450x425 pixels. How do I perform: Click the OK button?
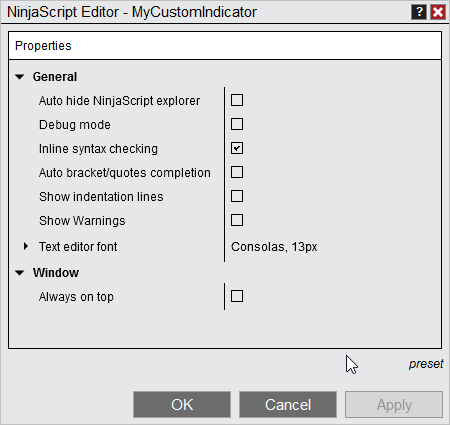pyautogui.click(x=182, y=405)
